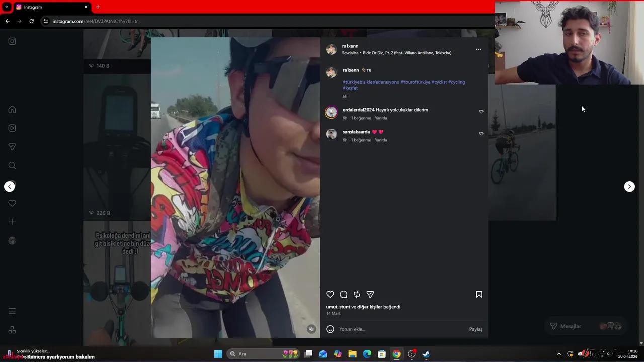The height and width of the screenshot is (362, 644).
Task: Like the erdalerdal2024 comment
Action: [x=481, y=112]
